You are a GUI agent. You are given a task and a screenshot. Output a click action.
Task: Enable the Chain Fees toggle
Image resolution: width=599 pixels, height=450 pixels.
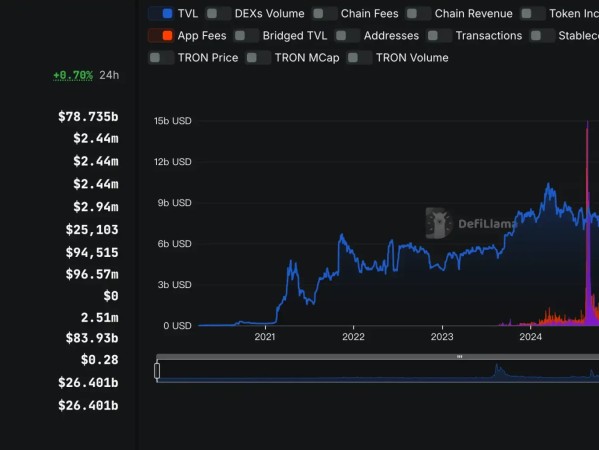pos(324,14)
